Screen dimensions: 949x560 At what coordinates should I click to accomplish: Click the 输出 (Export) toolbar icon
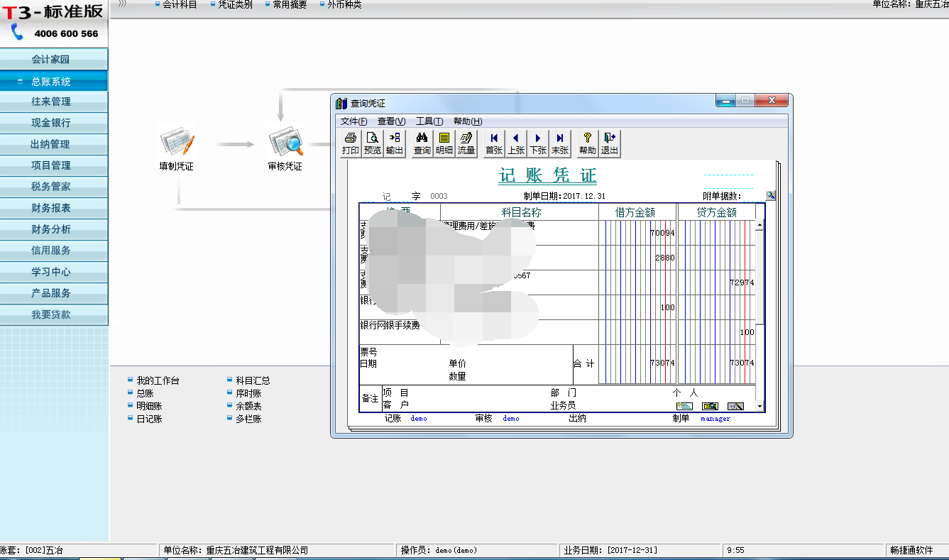(x=394, y=143)
